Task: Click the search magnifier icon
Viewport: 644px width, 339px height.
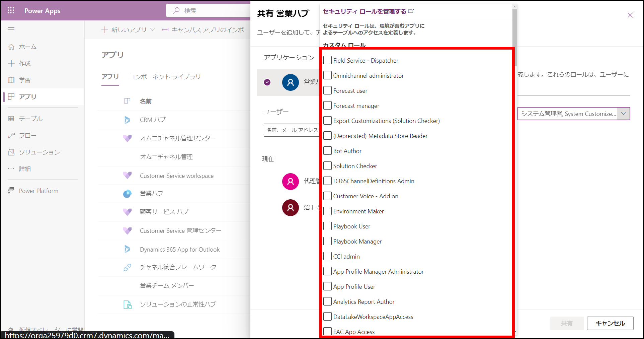Action: pyautogui.click(x=176, y=11)
